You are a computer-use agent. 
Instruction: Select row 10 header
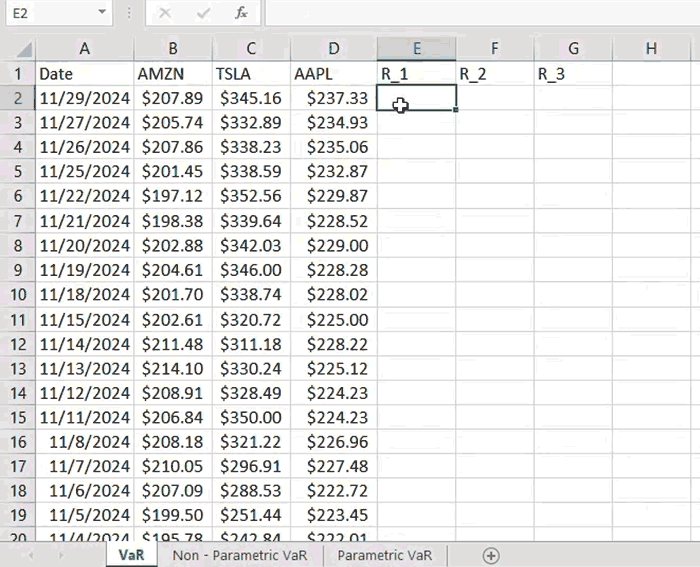18,295
